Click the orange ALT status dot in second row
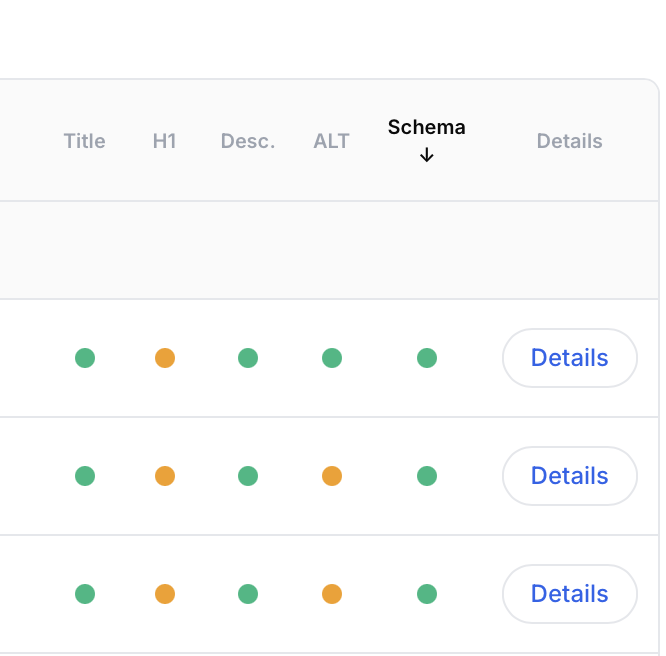Screen dimensions: 666x656 [x=332, y=476]
